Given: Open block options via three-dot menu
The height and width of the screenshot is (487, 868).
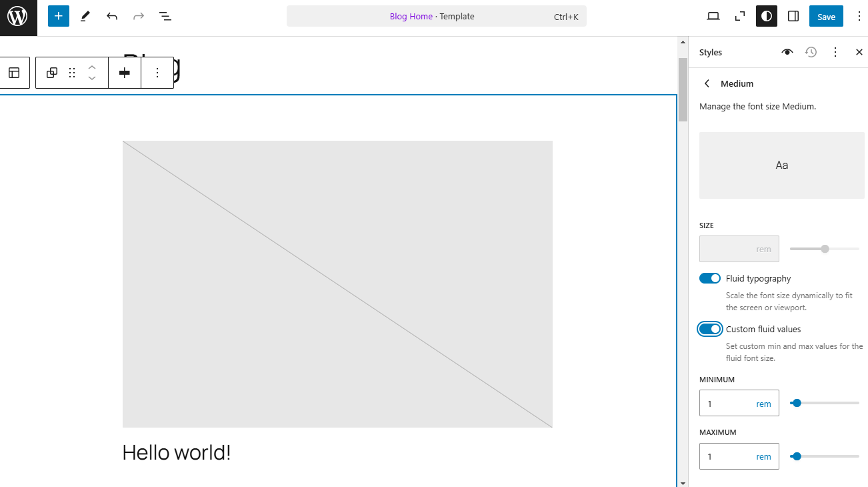Looking at the screenshot, I should tap(157, 72).
